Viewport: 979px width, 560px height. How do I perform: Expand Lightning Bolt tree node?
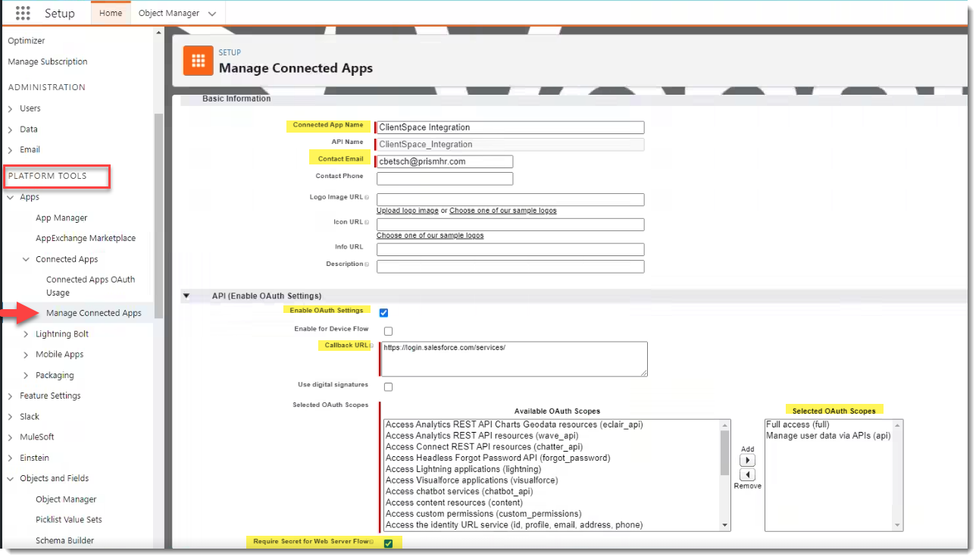click(27, 334)
